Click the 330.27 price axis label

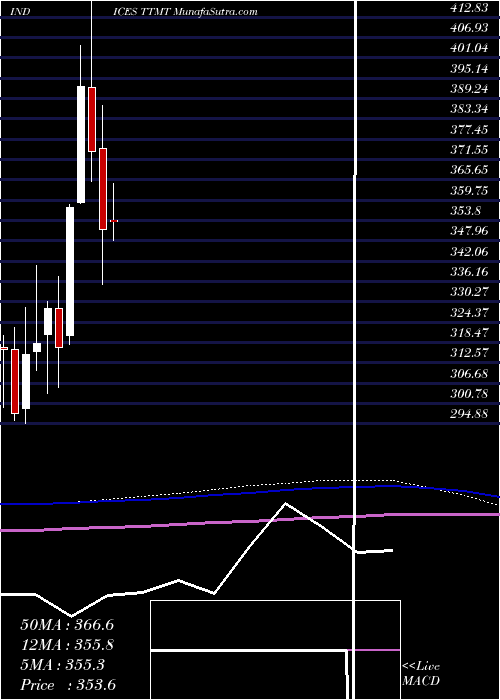click(468, 292)
